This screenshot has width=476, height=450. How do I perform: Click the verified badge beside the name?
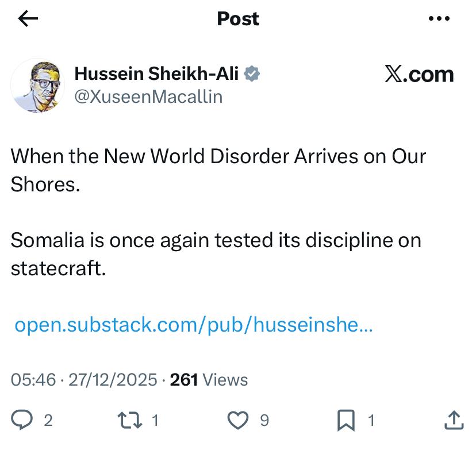point(252,74)
